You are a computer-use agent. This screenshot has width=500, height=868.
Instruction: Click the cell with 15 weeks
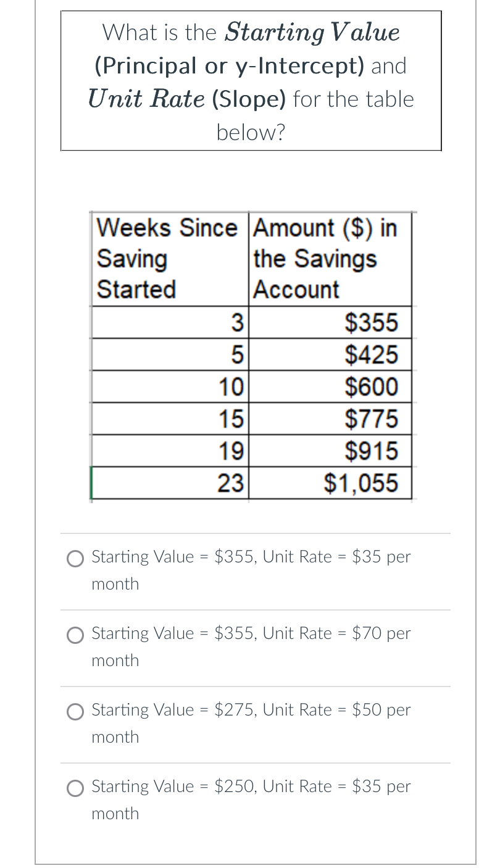click(170, 419)
